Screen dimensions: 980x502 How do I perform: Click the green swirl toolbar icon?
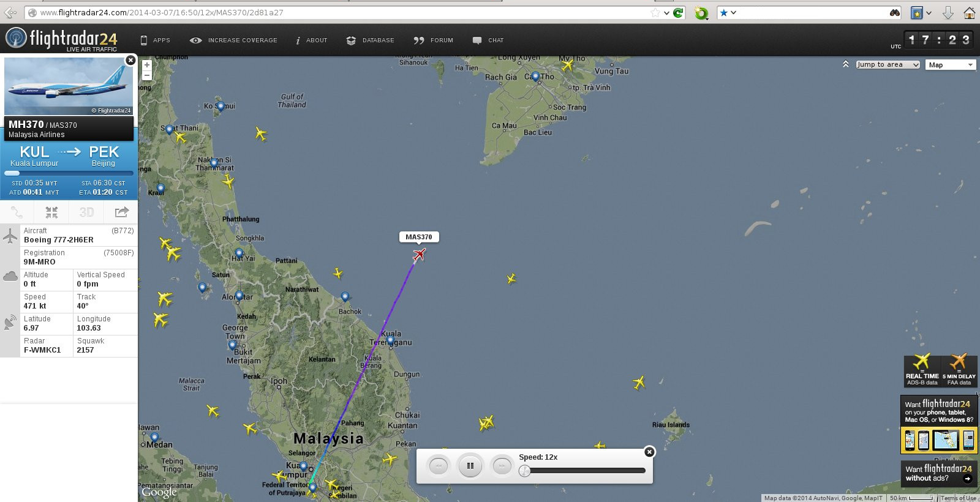coord(701,13)
